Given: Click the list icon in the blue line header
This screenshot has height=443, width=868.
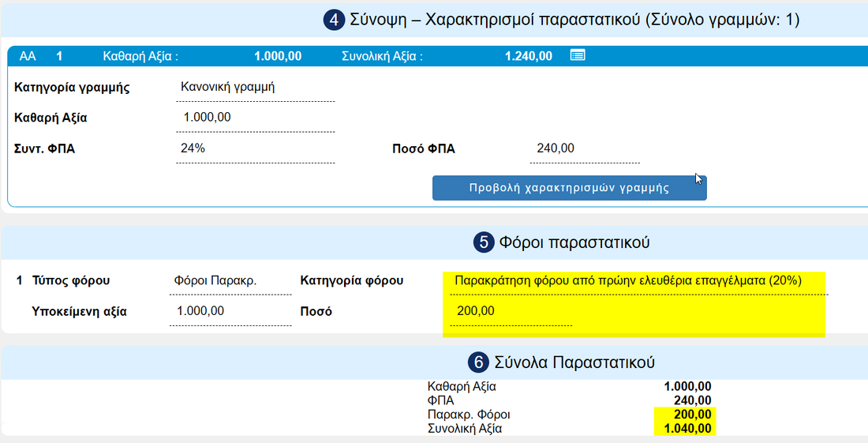Looking at the screenshot, I should pos(578,55).
